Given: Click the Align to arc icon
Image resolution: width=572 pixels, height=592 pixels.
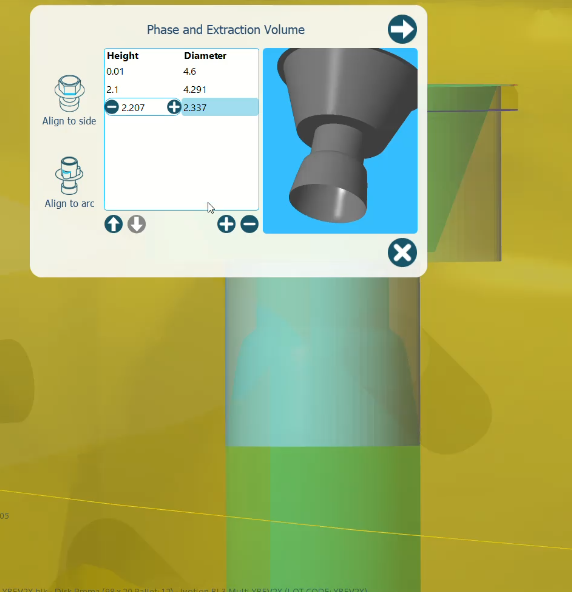Looking at the screenshot, I should pos(69,176).
